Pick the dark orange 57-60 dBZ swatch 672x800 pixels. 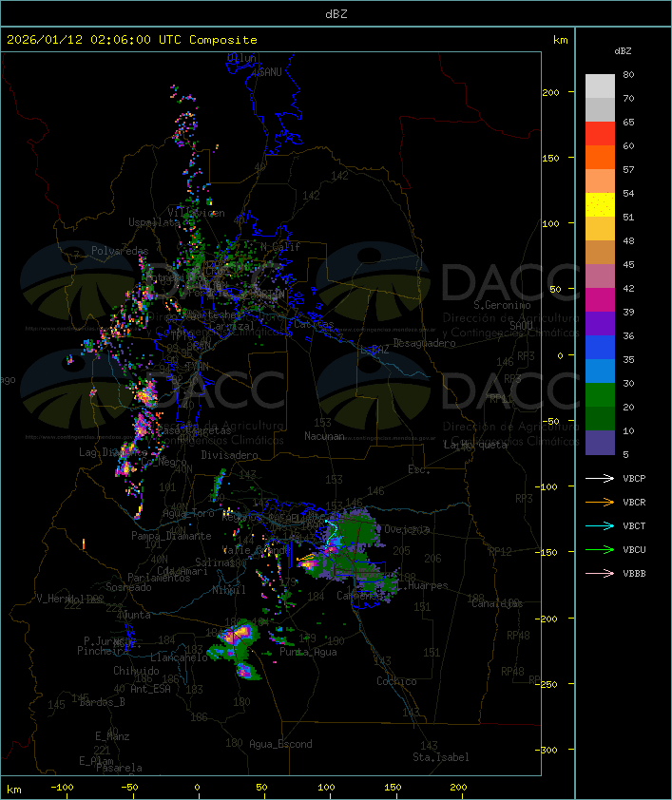coord(600,157)
